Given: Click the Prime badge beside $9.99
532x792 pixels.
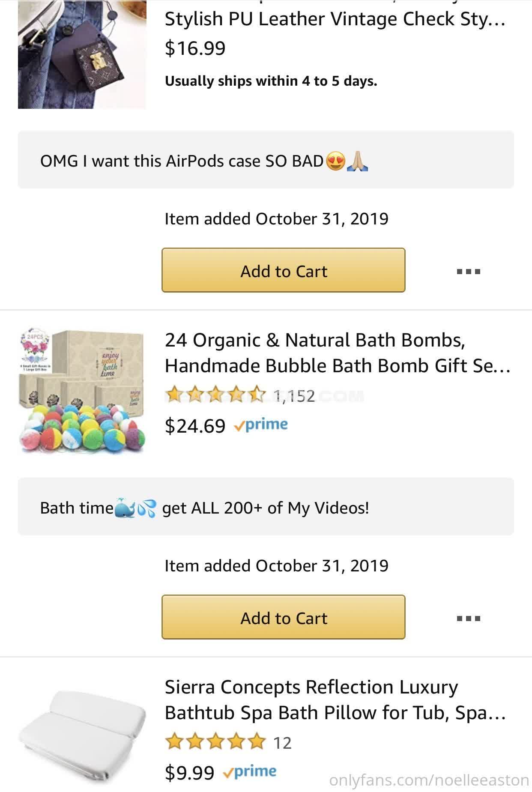Looking at the screenshot, I should click(250, 772).
